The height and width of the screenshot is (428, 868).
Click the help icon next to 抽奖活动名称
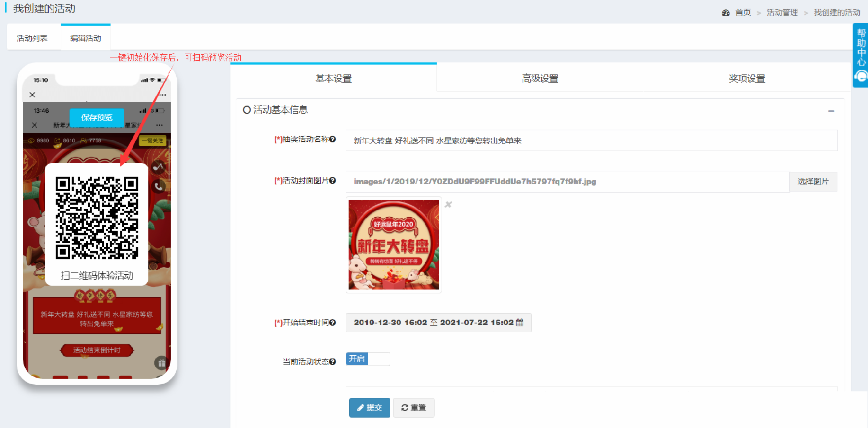point(332,139)
